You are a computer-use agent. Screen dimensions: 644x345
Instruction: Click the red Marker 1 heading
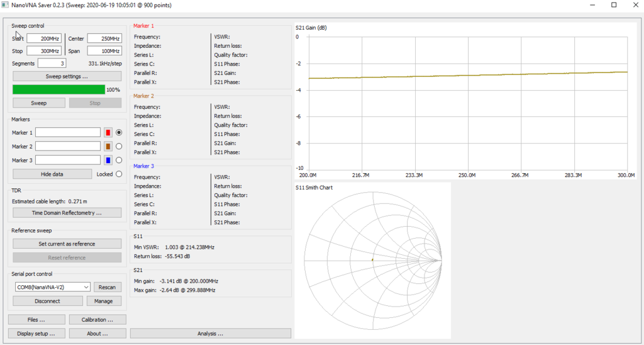point(144,26)
